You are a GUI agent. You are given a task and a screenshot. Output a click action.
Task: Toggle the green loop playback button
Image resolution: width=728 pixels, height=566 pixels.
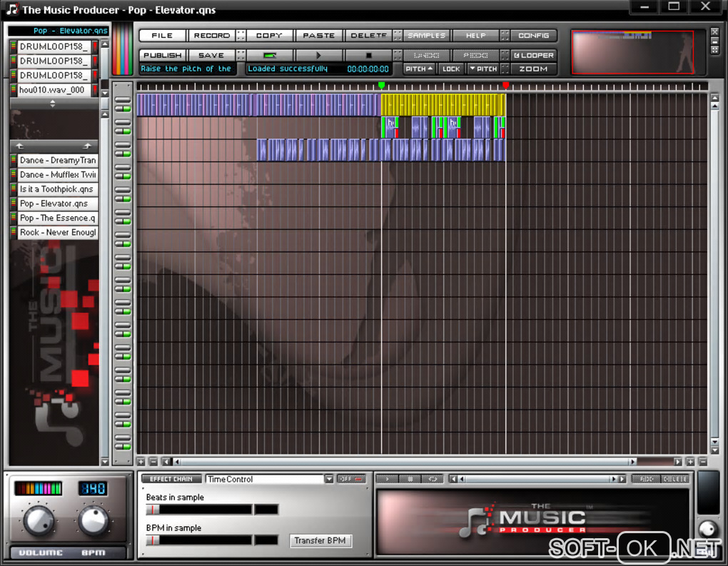tap(270, 55)
